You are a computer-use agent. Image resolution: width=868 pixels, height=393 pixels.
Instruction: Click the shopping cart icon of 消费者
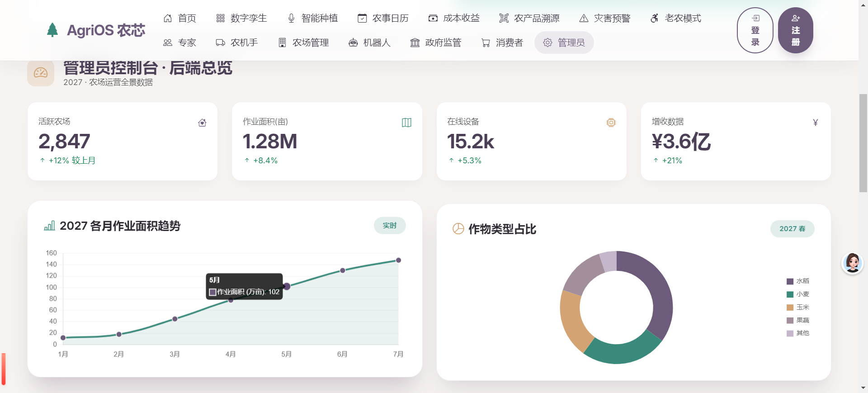[486, 43]
